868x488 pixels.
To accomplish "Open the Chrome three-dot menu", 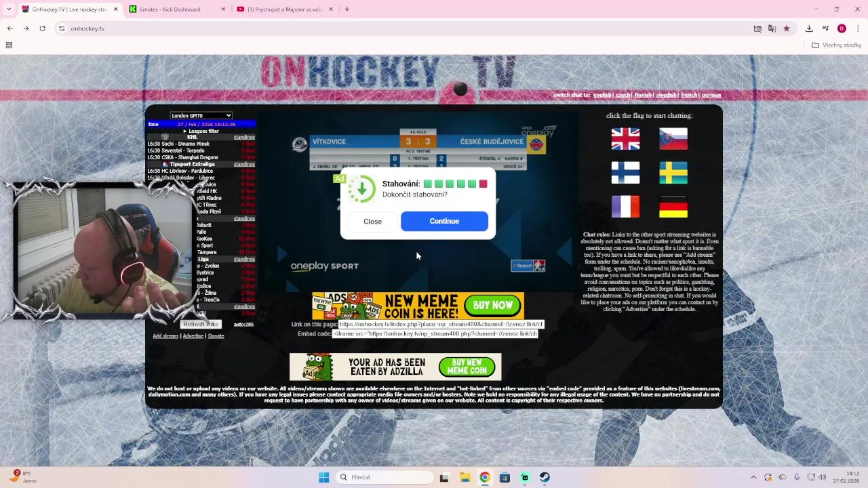I will pos(858,28).
